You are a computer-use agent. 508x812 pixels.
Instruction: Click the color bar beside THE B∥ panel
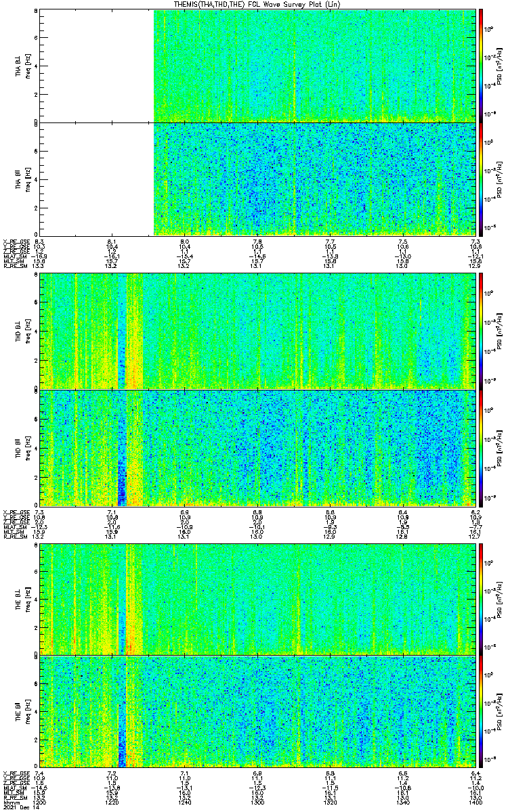(x=481, y=713)
